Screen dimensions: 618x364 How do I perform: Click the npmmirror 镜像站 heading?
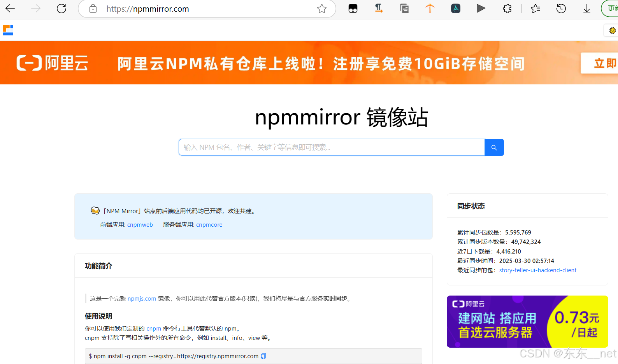point(342,117)
